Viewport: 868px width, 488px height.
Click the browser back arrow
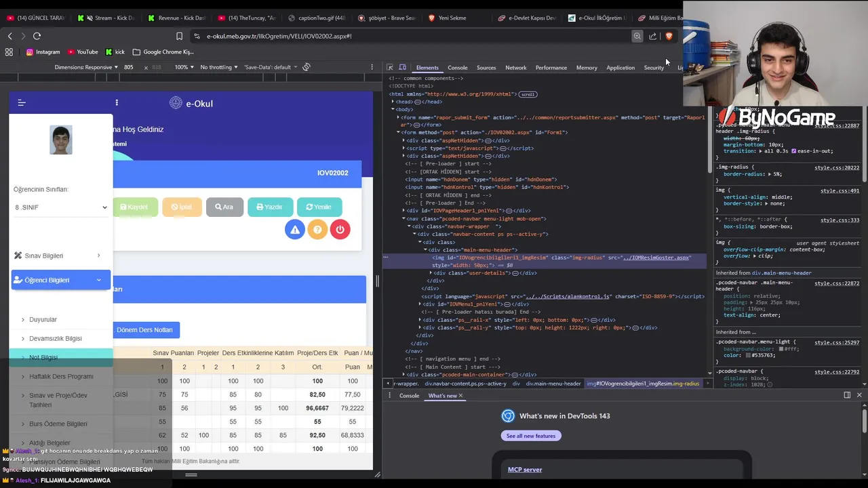coord(9,36)
